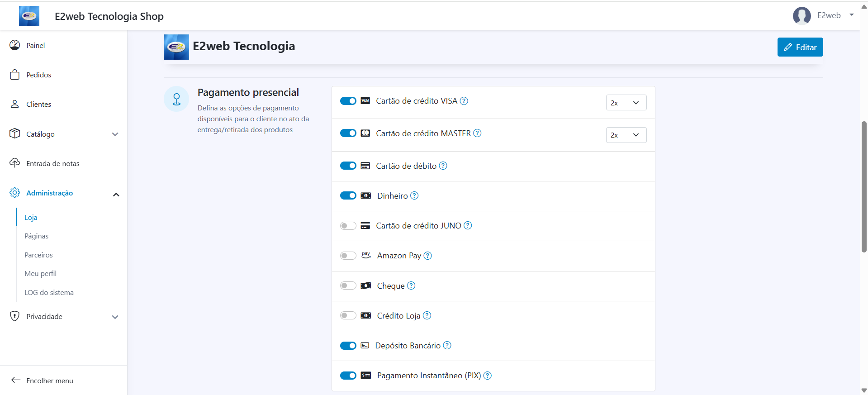Enable Crédito Loja toggle
This screenshot has width=868, height=395.
[348, 315]
